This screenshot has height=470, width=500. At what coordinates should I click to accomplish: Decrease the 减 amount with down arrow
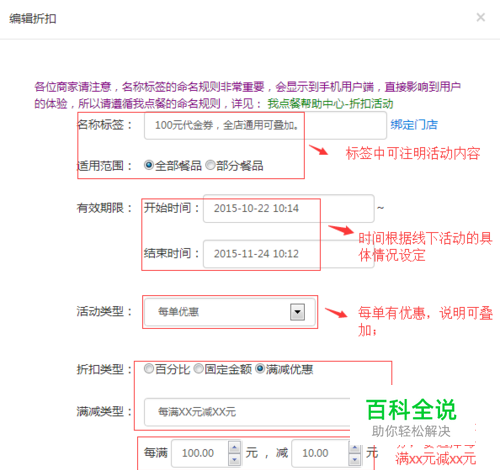(x=355, y=460)
